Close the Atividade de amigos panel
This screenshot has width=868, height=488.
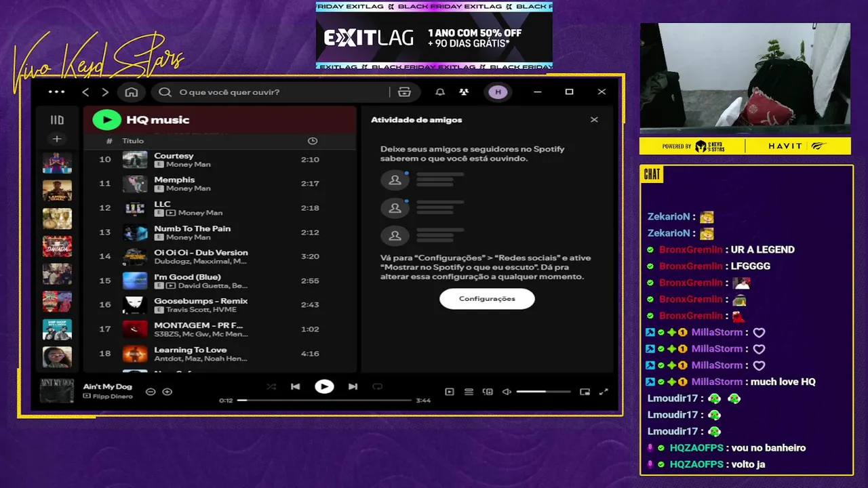click(x=594, y=120)
